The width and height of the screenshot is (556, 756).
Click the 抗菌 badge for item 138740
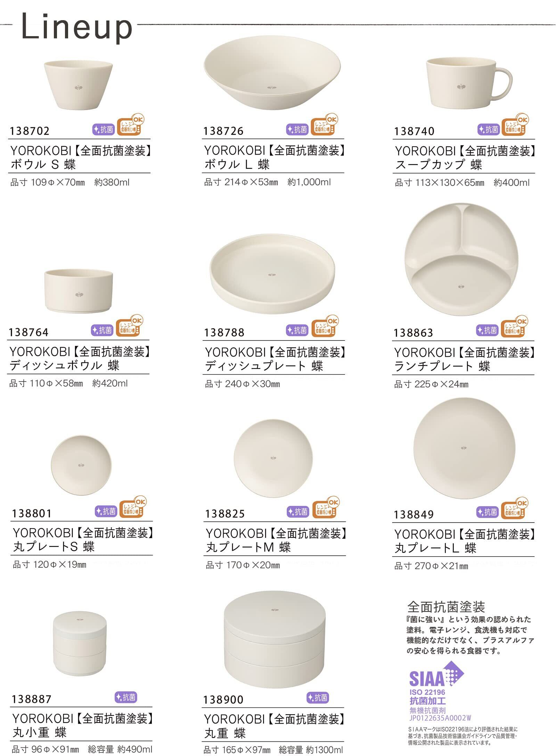tap(489, 130)
